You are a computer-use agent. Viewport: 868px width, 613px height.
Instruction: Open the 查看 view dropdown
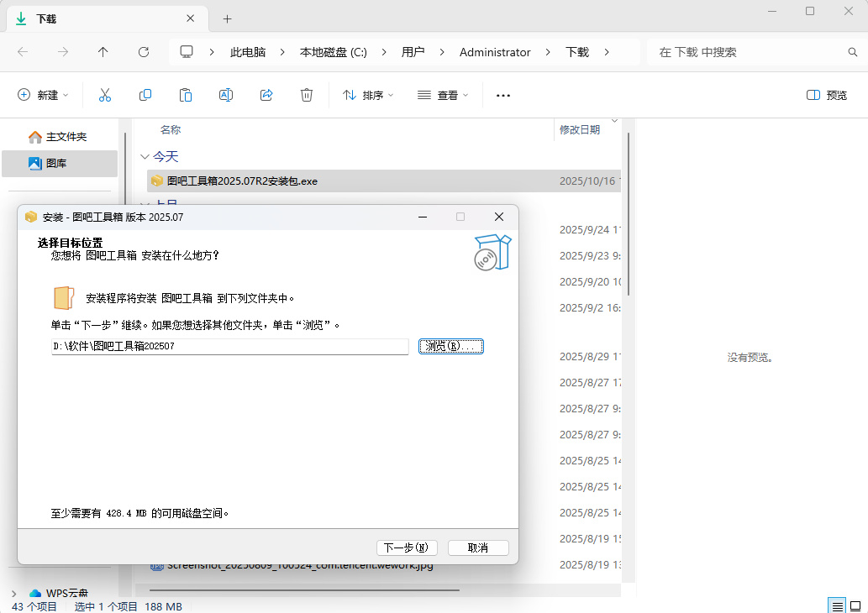coord(442,95)
